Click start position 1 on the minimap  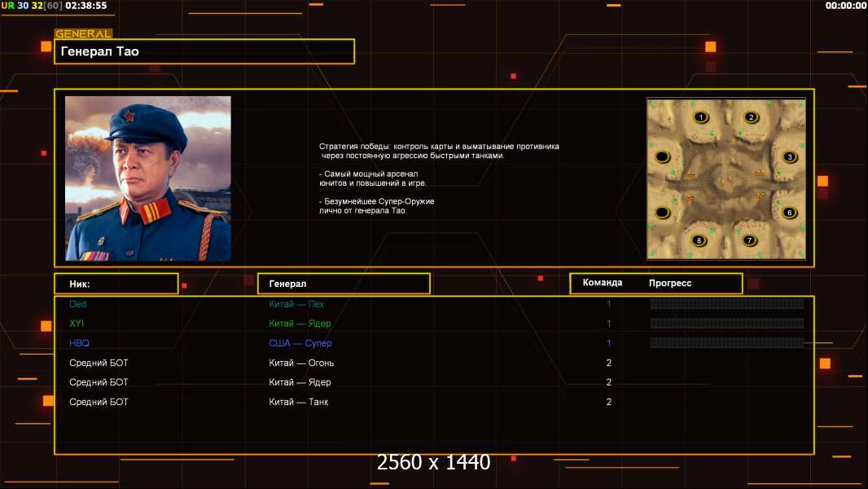701,117
